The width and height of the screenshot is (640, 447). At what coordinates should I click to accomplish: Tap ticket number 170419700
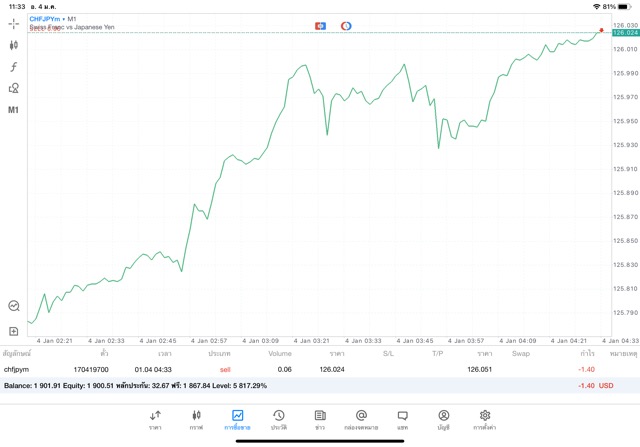click(x=91, y=369)
